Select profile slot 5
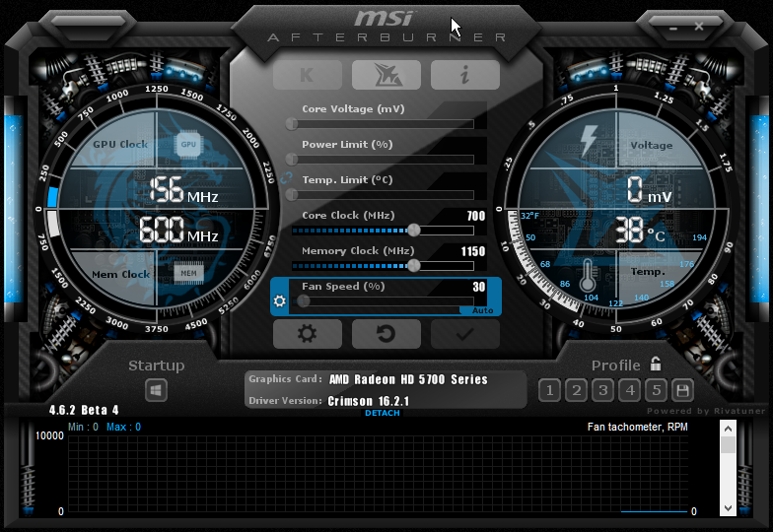This screenshot has height=532, width=773. [657, 390]
